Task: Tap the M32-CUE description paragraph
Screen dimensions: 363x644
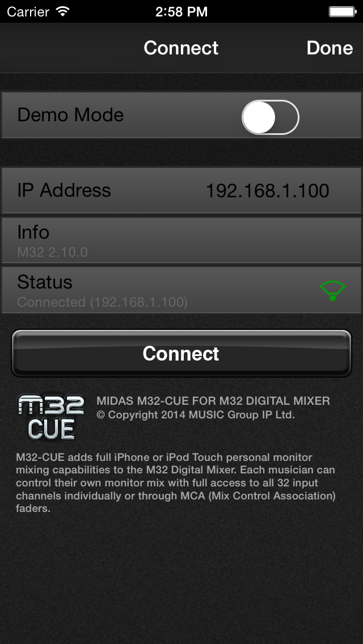Action: 176,482
